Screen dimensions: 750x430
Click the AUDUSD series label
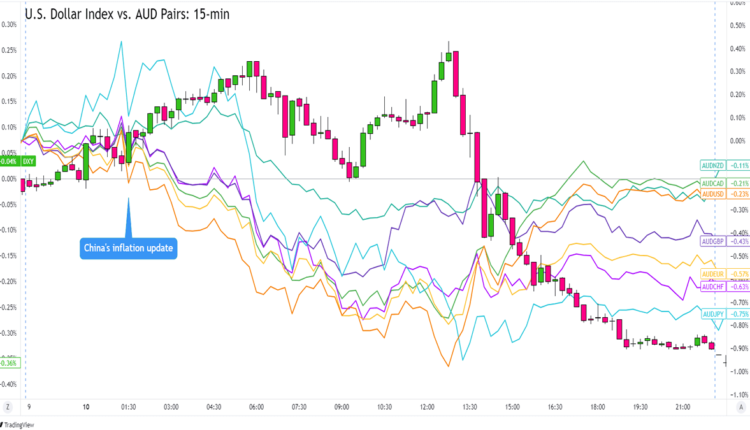pyautogui.click(x=713, y=194)
